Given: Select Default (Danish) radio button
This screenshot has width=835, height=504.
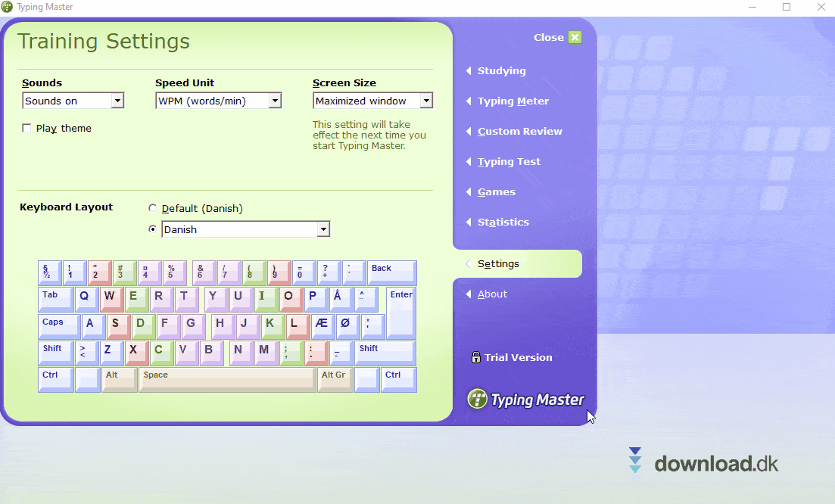Looking at the screenshot, I should (153, 208).
